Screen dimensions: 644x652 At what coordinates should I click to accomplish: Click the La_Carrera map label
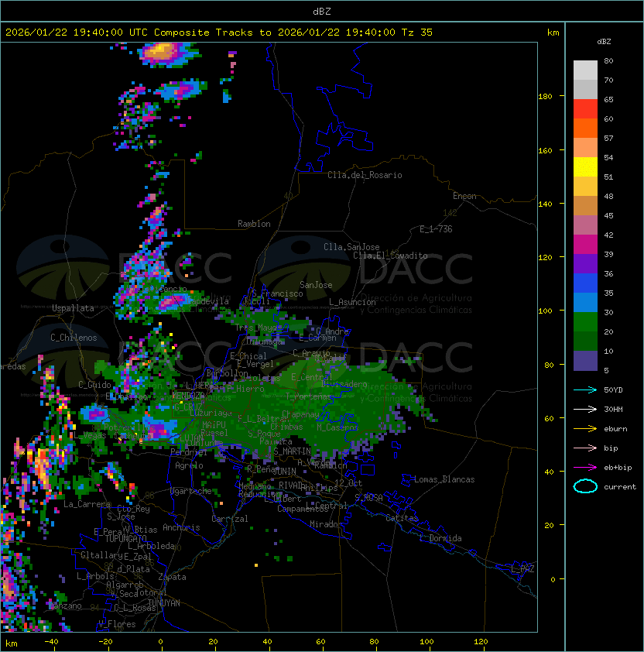[x=87, y=504]
